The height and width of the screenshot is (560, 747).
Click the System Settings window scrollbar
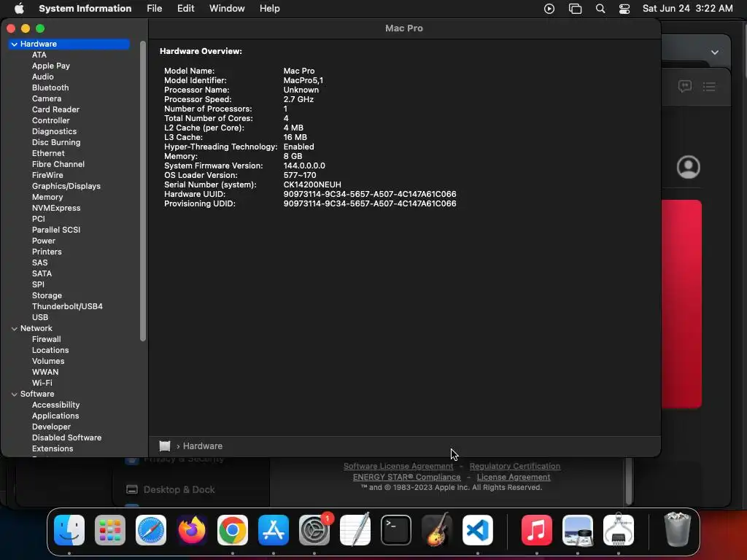pos(629,481)
